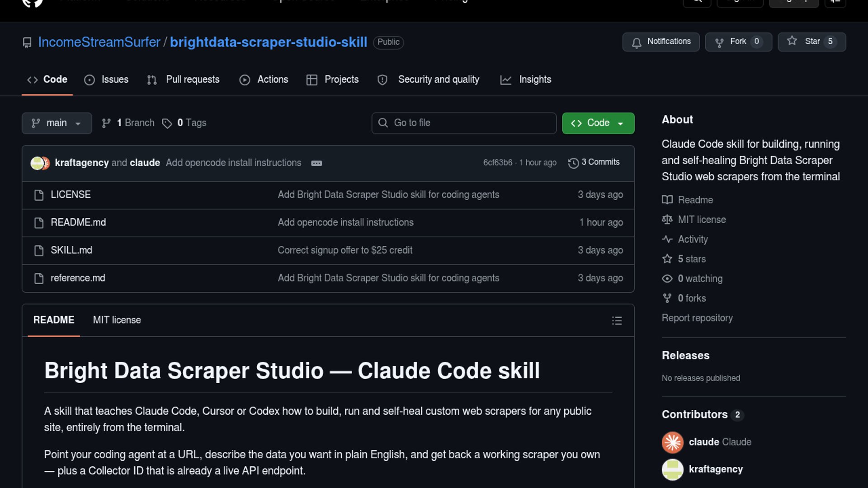The width and height of the screenshot is (868, 488).
Task: Click the star icon next to 5 stars
Action: [667, 259]
